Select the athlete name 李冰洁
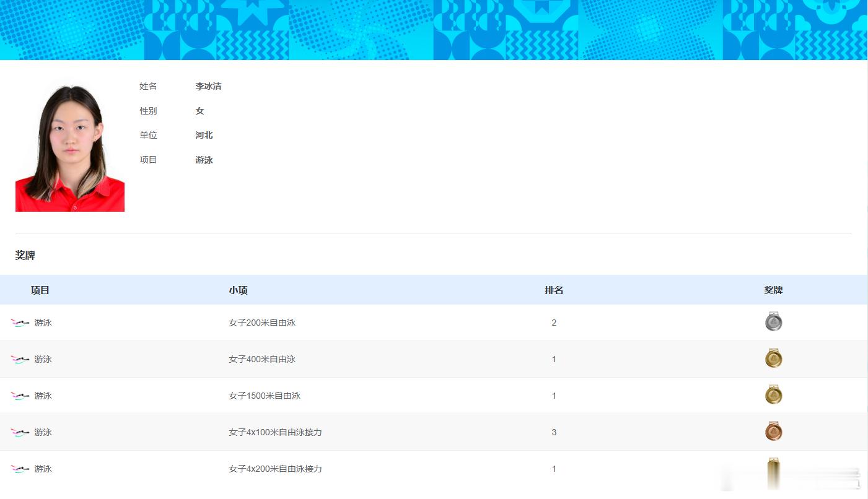The height and width of the screenshot is (499, 868). 208,86
